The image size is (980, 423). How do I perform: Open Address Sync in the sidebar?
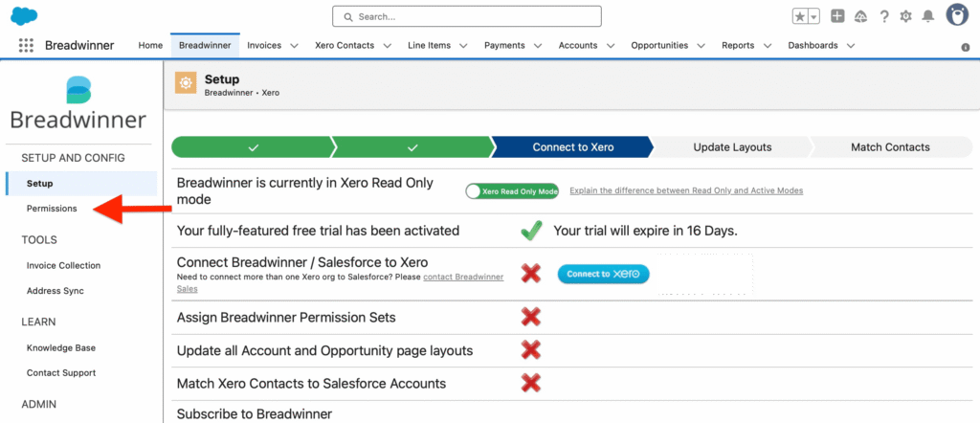pos(55,291)
